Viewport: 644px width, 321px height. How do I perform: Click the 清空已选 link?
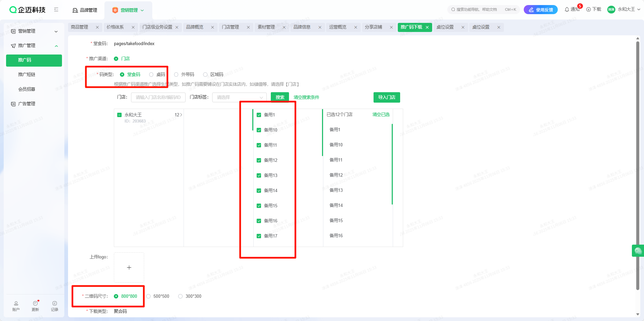click(x=381, y=114)
